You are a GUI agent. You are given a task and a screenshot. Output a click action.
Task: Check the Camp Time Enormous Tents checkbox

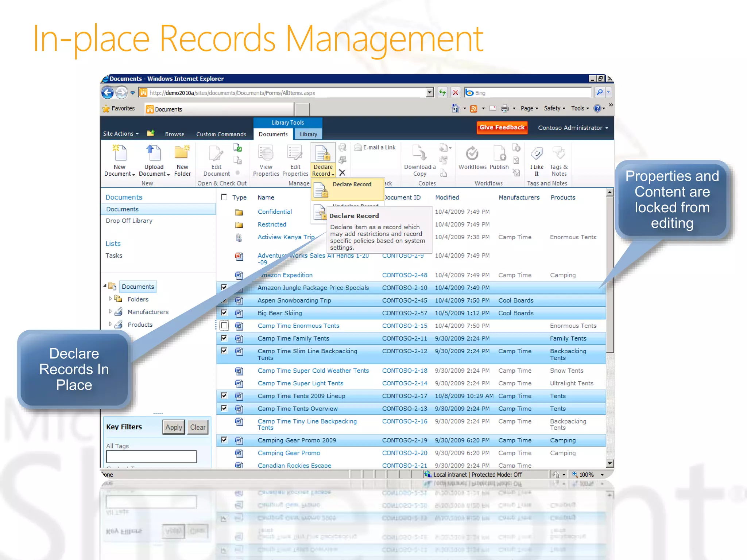224,325
